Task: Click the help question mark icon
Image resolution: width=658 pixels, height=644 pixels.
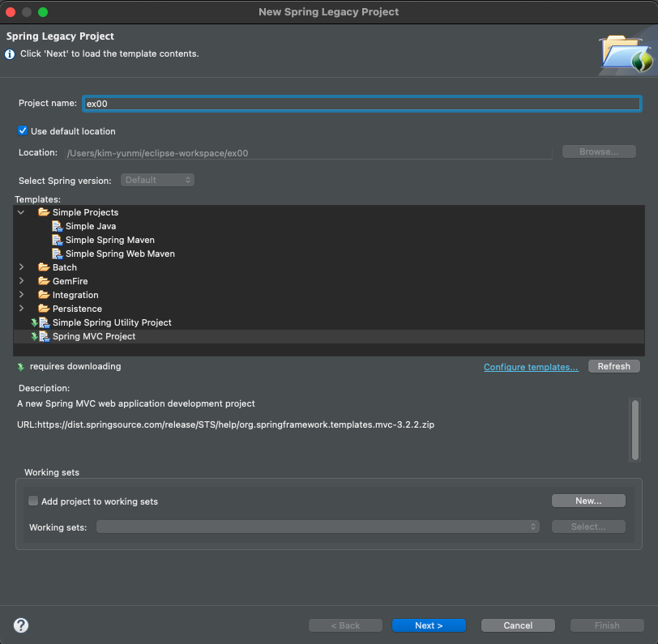Action: [x=20, y=625]
